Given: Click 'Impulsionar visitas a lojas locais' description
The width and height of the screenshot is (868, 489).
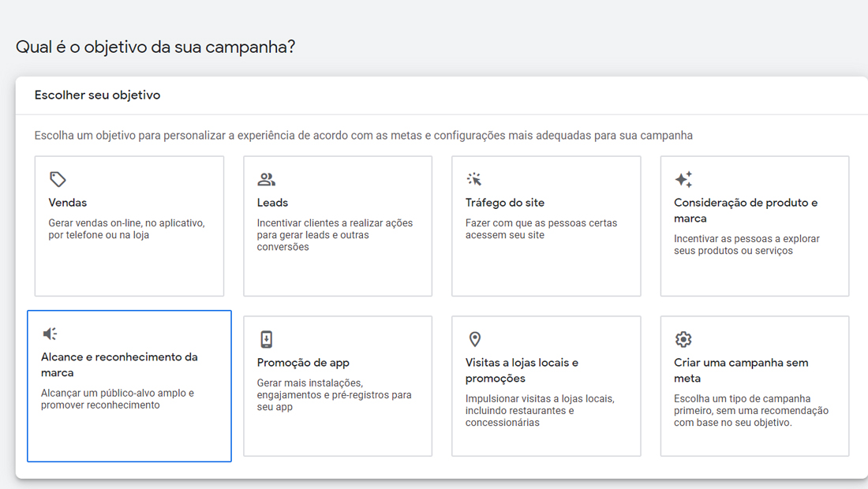Looking at the screenshot, I should pos(540,410).
